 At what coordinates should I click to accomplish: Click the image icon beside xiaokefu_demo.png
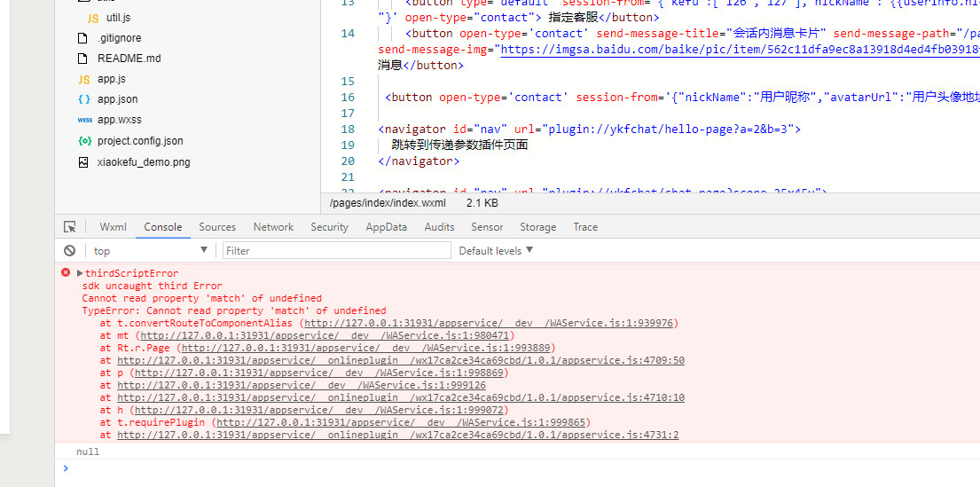(x=83, y=162)
